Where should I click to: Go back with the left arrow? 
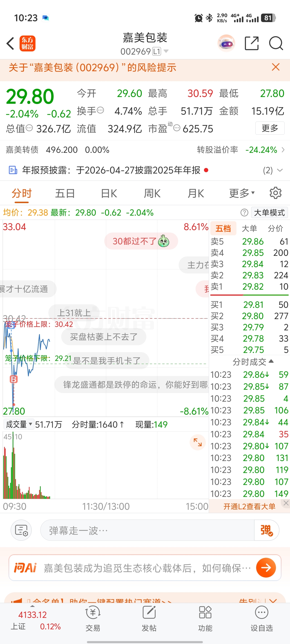click(x=10, y=43)
